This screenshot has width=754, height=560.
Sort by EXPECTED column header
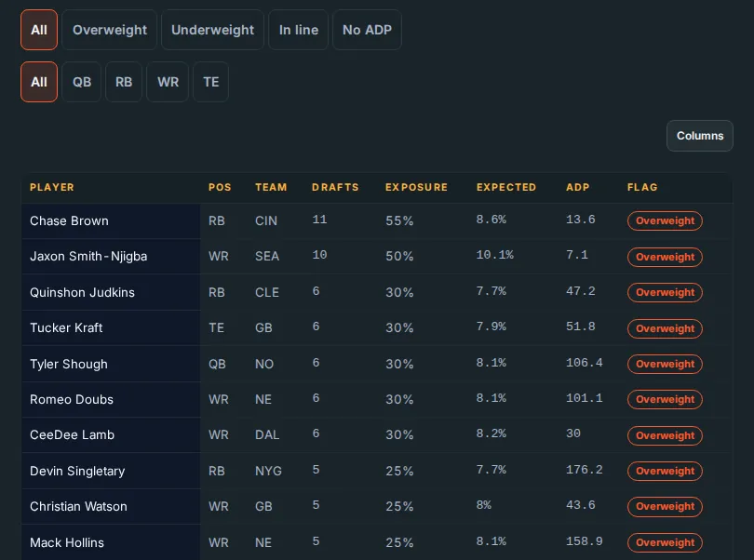506,187
